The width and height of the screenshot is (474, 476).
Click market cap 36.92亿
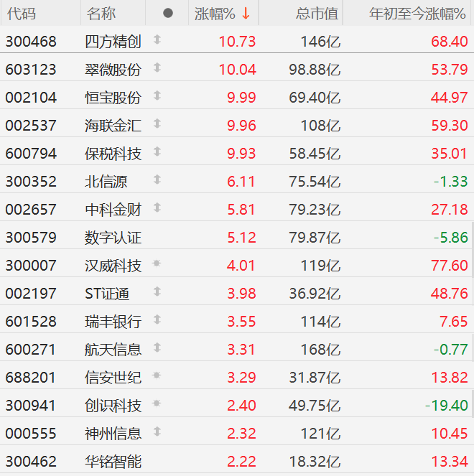[315, 294]
